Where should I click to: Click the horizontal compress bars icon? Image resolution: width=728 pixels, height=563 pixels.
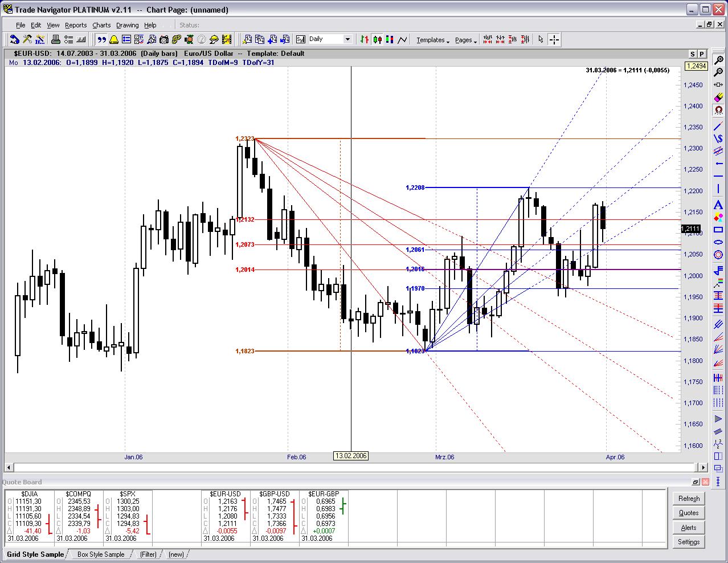pyautogui.click(x=488, y=39)
